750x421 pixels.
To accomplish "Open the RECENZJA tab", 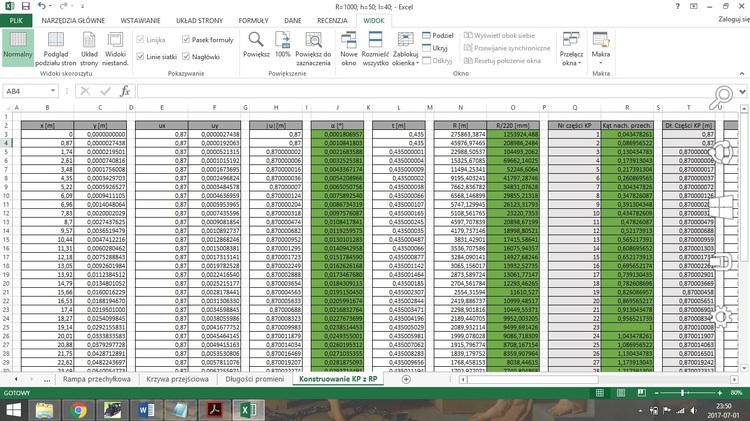I will pos(332,21).
